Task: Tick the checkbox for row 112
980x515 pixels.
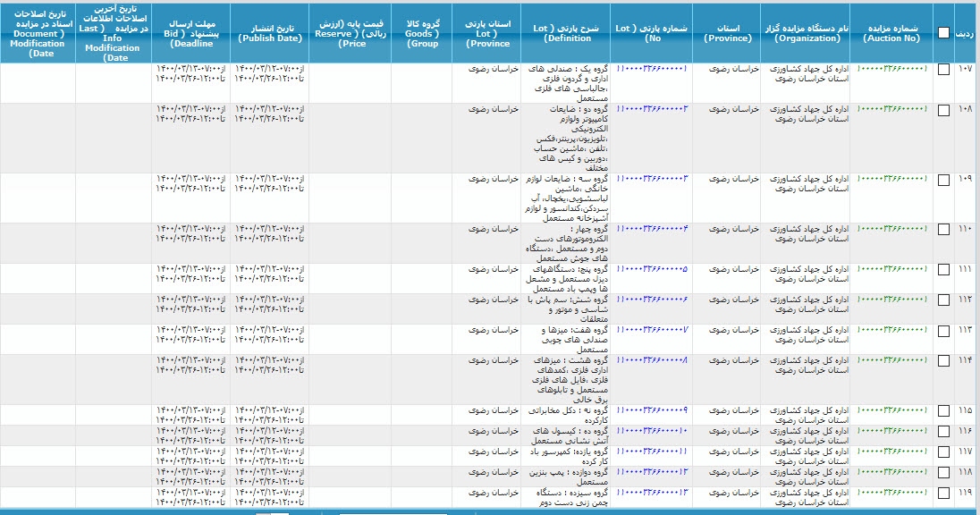Action: point(943,300)
